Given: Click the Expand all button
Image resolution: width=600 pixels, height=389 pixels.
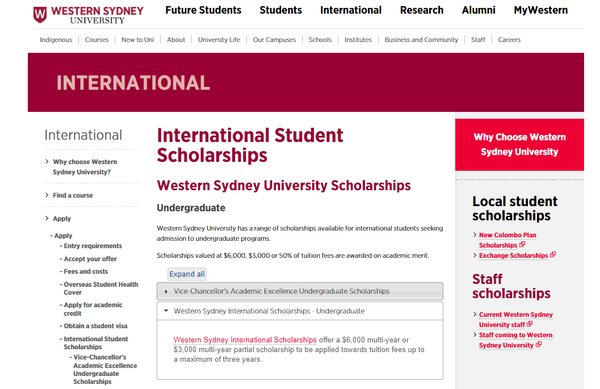Looking at the screenshot, I should click(187, 274).
